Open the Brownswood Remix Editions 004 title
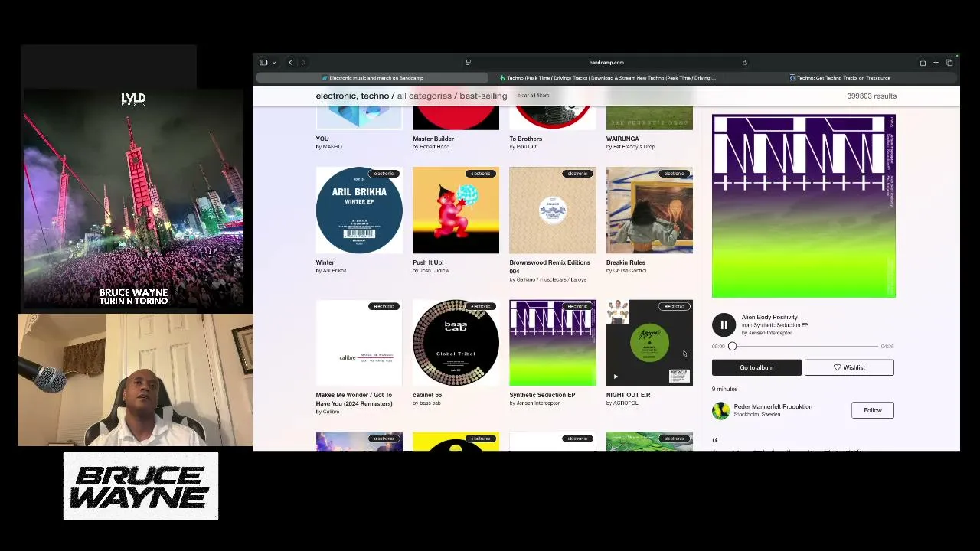 pyautogui.click(x=550, y=267)
